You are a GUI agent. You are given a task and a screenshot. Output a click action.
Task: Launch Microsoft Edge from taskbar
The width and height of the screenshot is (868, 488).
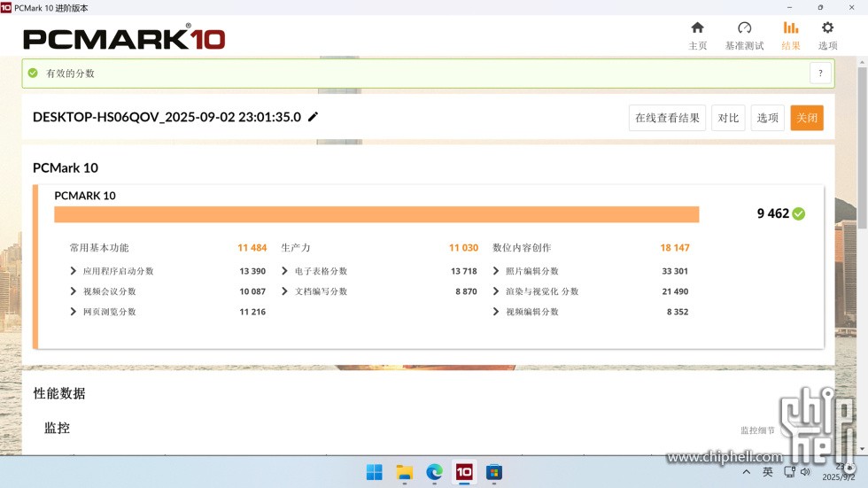coord(434,472)
